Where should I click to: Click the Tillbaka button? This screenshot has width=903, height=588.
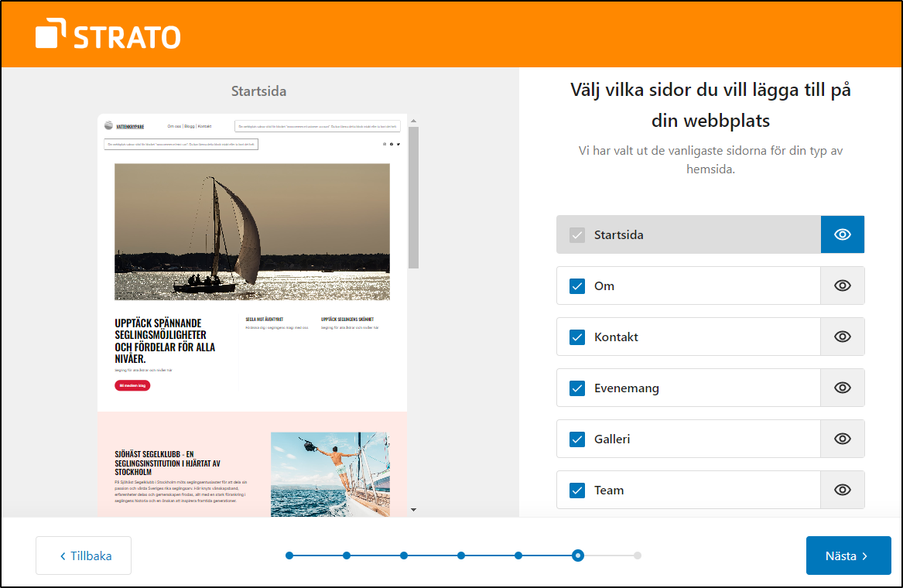pos(83,556)
